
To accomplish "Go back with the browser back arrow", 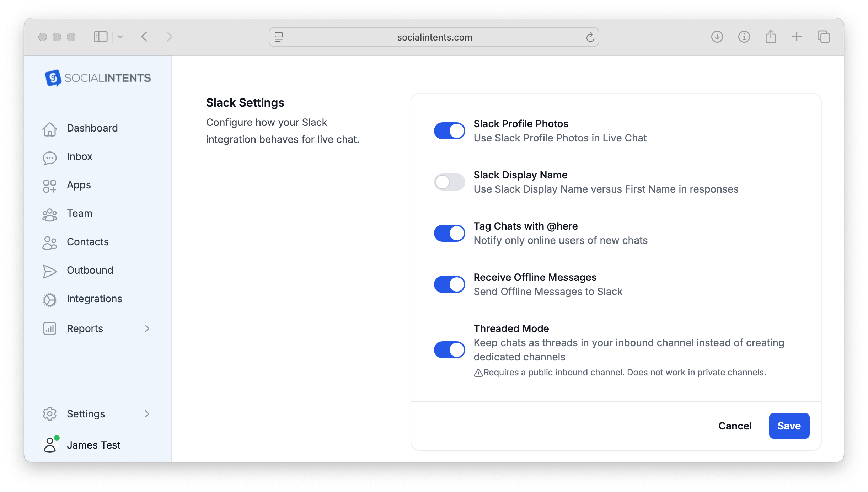I will click(144, 37).
